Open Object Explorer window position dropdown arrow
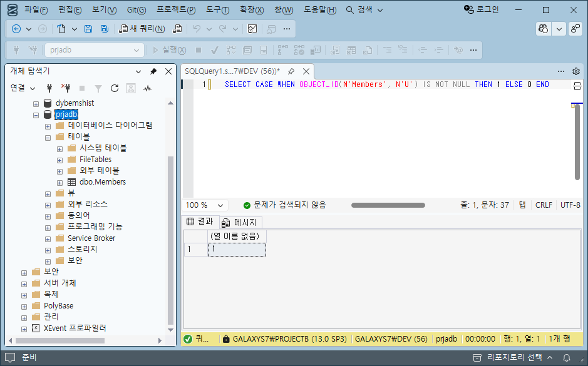 (x=138, y=71)
